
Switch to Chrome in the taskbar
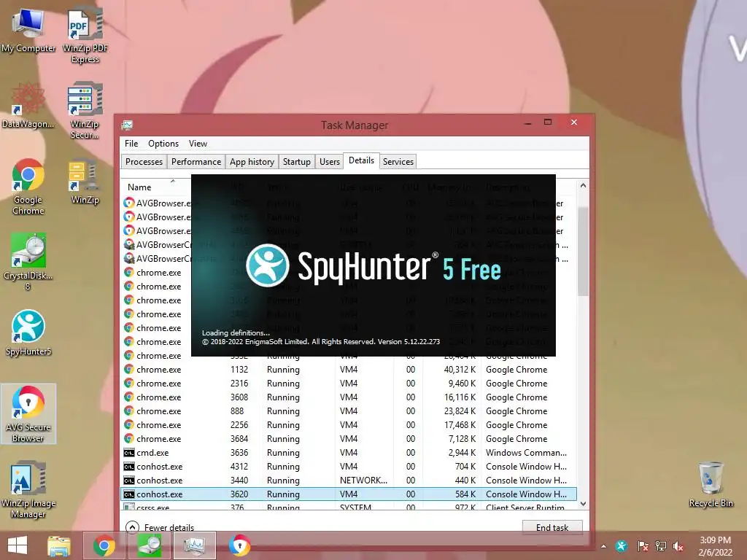(x=104, y=545)
